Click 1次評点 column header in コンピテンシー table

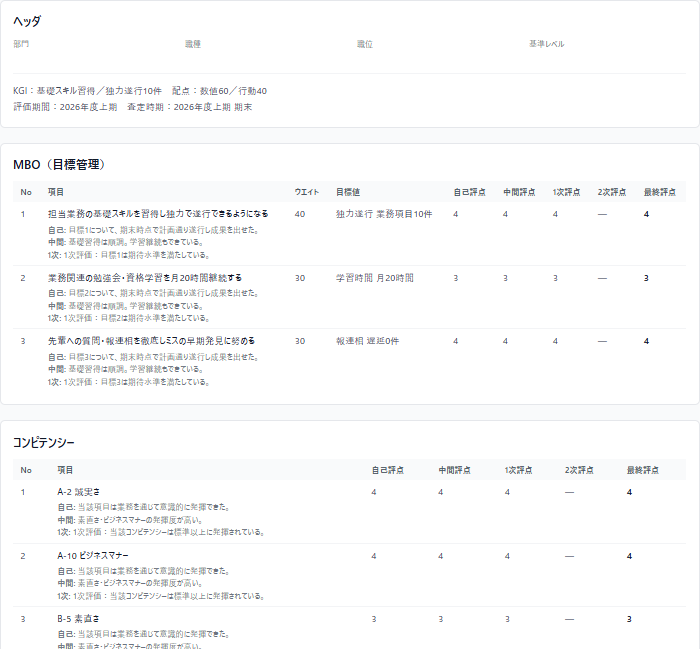pyautogui.click(x=518, y=470)
